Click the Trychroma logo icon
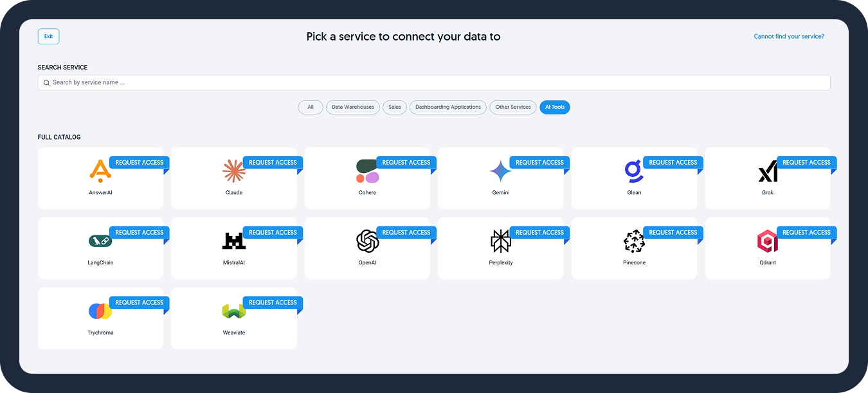The width and height of the screenshot is (868, 393). click(x=100, y=311)
